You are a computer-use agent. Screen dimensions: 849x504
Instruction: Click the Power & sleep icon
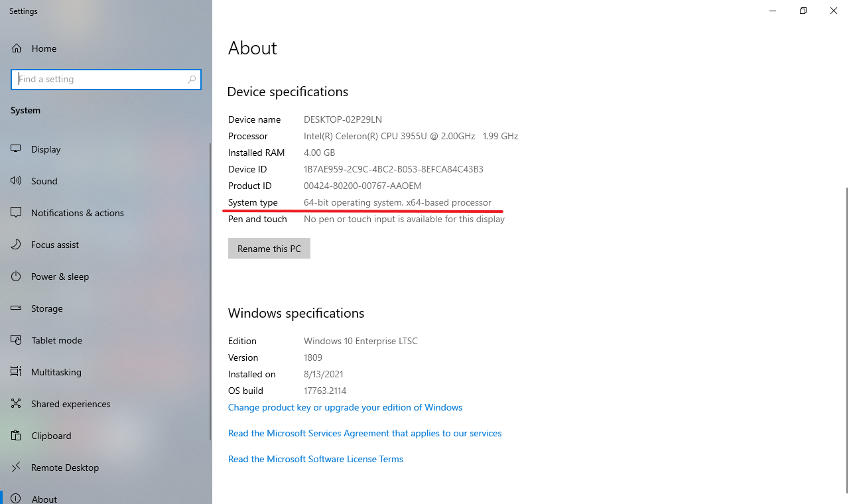coord(16,277)
